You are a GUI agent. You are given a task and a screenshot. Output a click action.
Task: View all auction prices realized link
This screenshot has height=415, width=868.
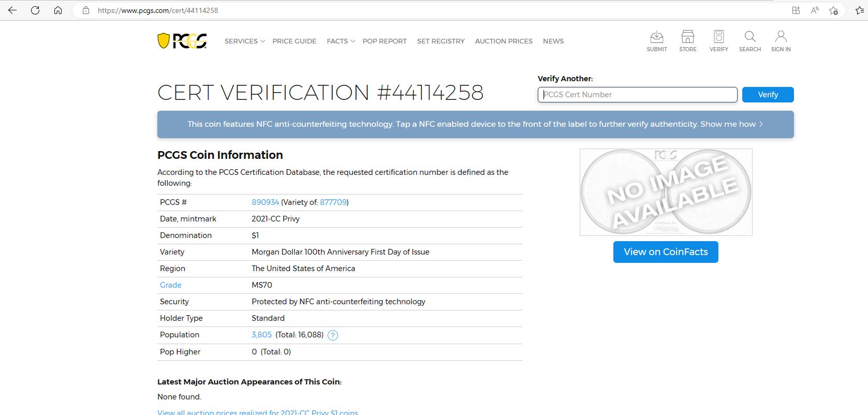pos(258,412)
